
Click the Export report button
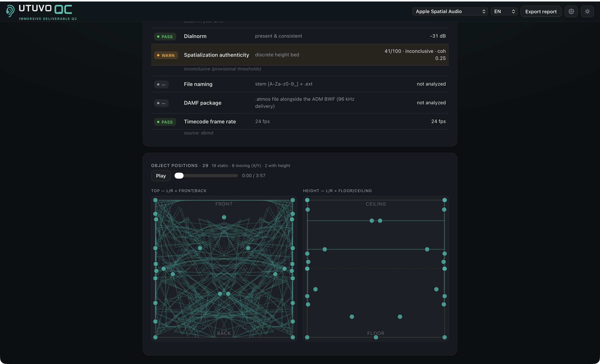tap(541, 11)
